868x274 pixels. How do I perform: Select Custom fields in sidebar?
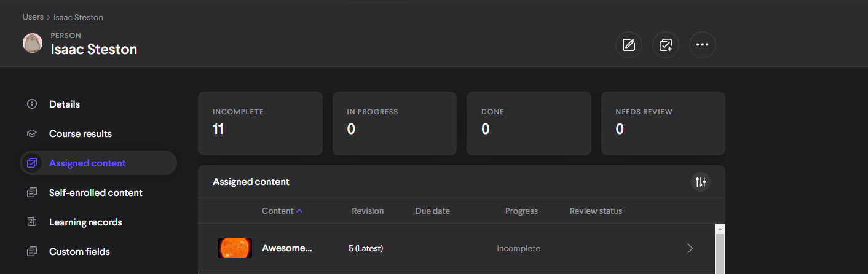click(x=79, y=252)
